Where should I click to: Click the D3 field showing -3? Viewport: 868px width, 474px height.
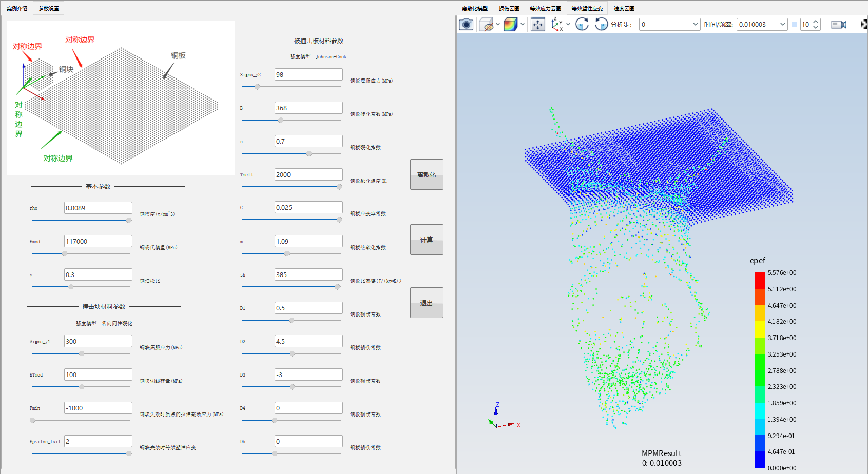[308, 374]
